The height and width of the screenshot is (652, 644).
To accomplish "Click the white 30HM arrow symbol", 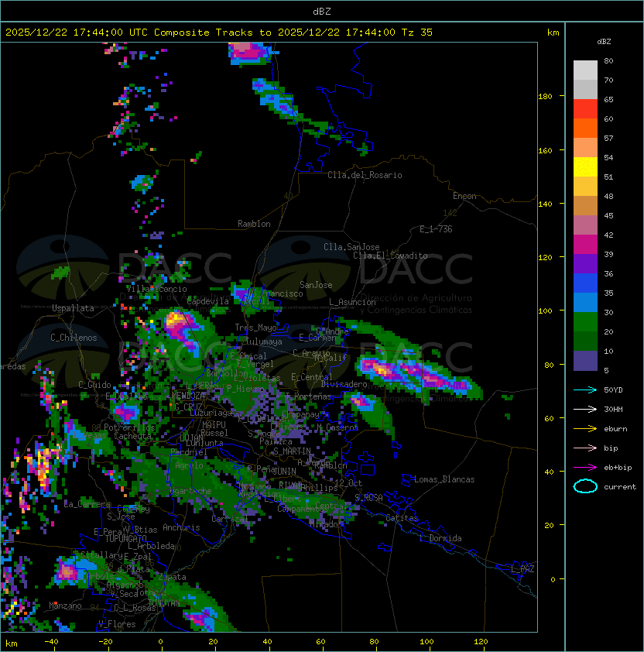I will click(x=585, y=409).
